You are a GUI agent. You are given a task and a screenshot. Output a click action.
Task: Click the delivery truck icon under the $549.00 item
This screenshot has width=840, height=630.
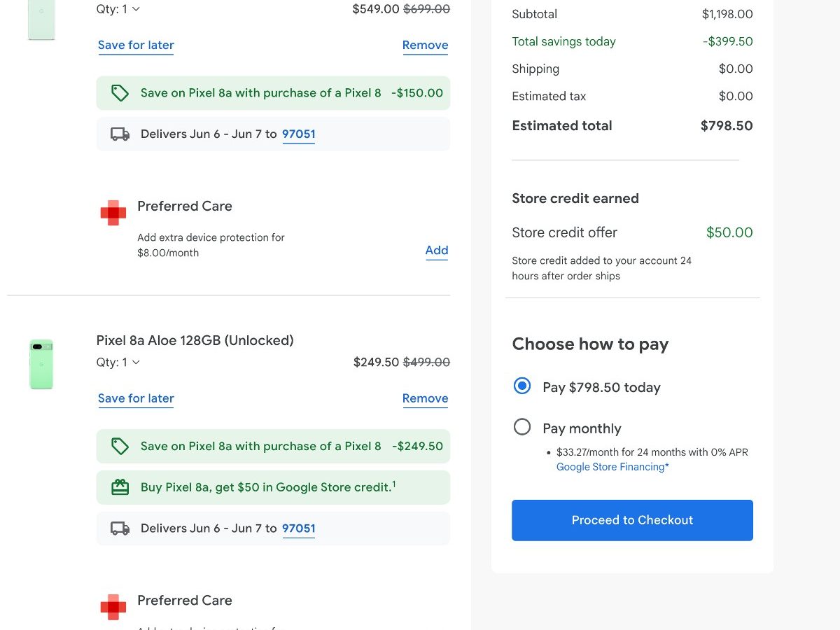click(x=120, y=134)
